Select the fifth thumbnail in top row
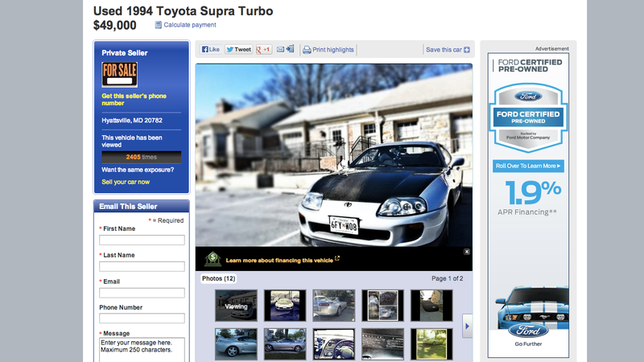 tap(431, 306)
